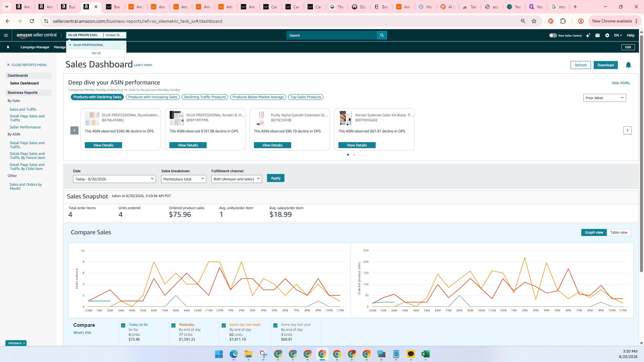Image resolution: width=644 pixels, height=362 pixels.
Task: Switch to Table view
Action: (x=619, y=233)
